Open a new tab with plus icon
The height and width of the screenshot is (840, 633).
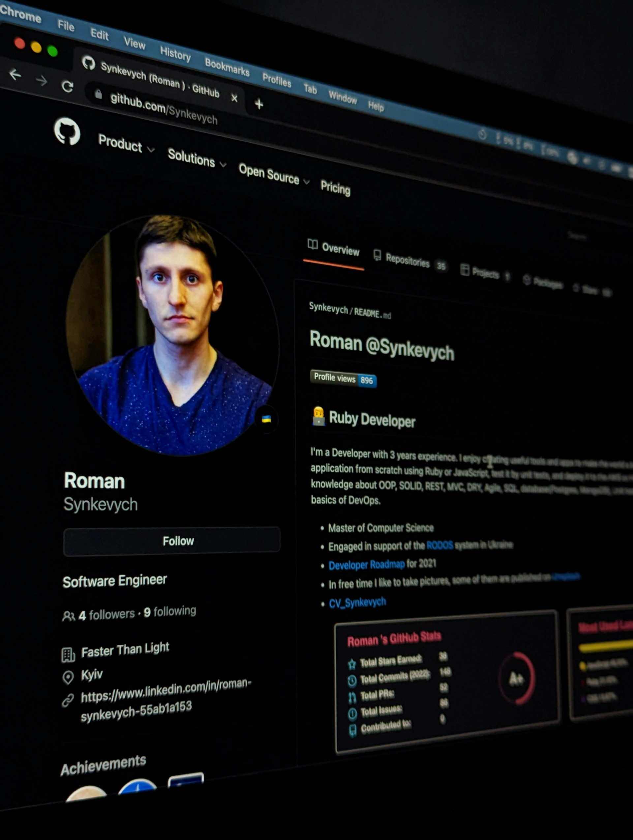259,104
